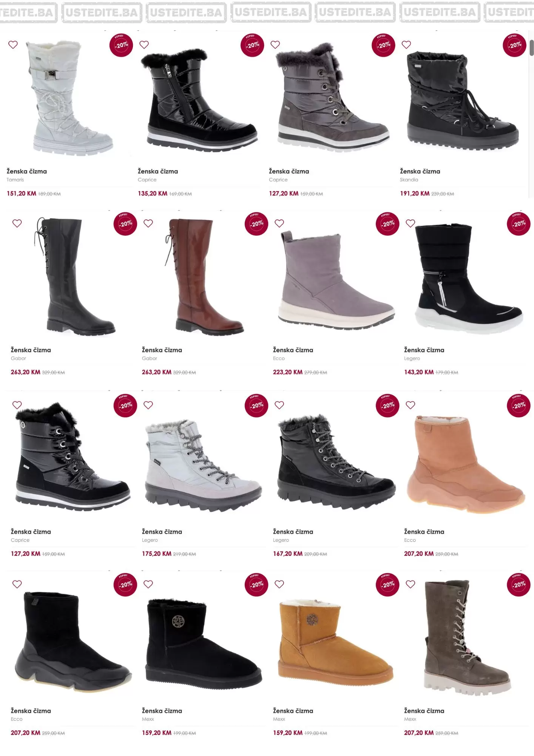Open Ženska čizma link for Legero 143,20 KM
The image size is (534, 756).
pyautogui.click(x=424, y=350)
